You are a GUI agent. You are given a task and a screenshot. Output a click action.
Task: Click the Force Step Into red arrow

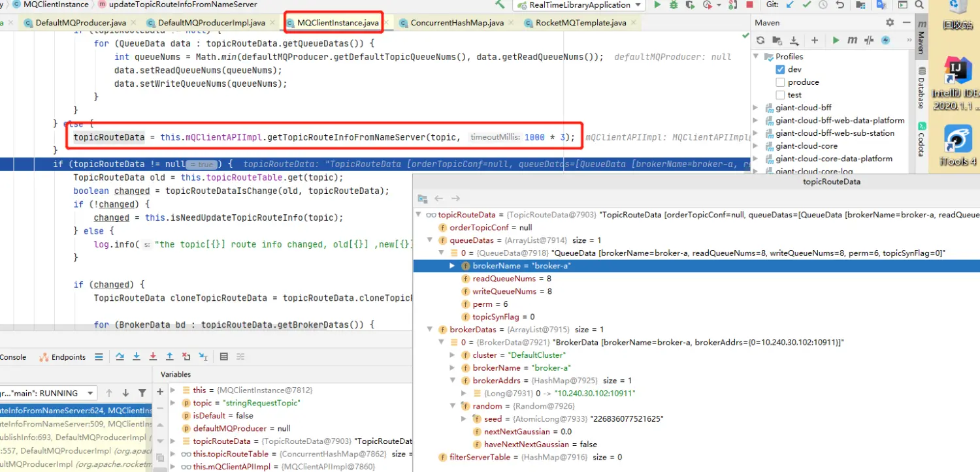point(153,356)
